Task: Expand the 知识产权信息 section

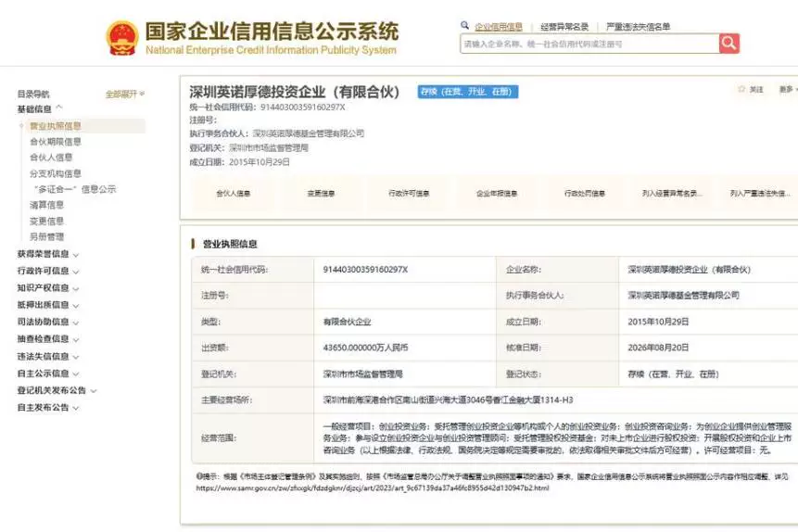Action: click(x=48, y=288)
